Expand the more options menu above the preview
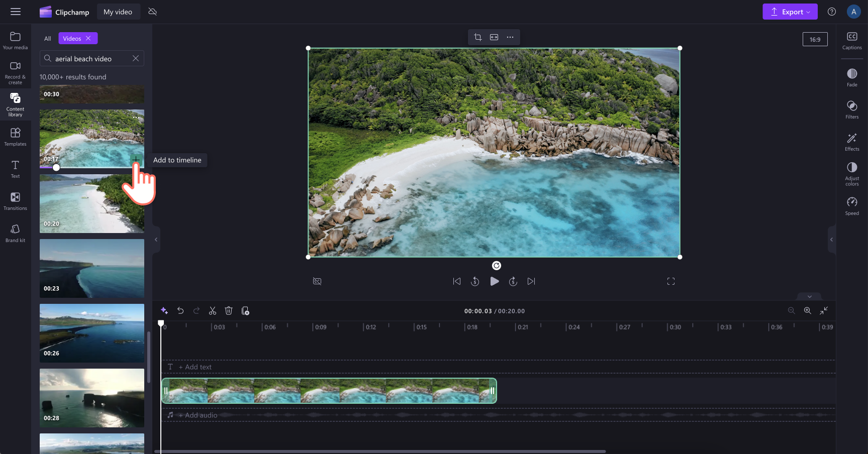Image resolution: width=868 pixels, height=454 pixels. point(510,37)
